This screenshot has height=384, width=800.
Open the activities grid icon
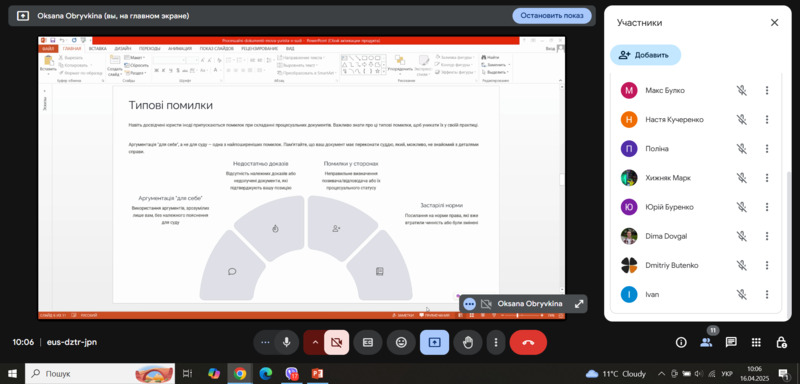click(x=756, y=342)
